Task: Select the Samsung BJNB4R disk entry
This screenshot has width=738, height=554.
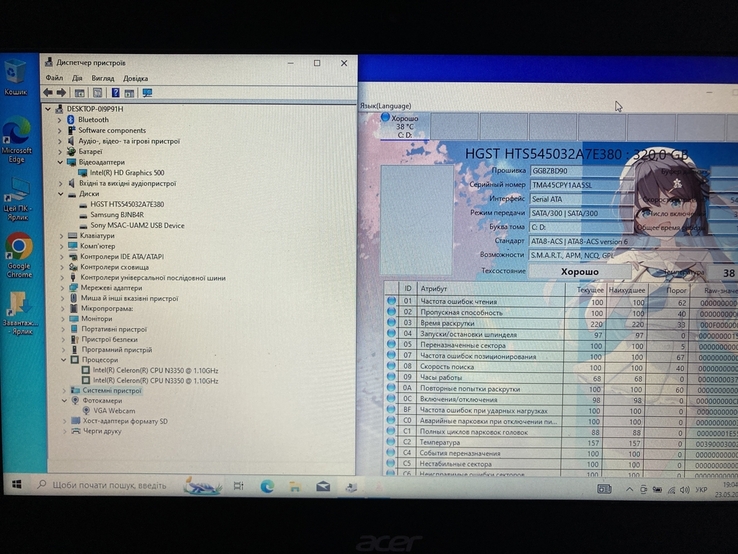Action: [x=117, y=215]
